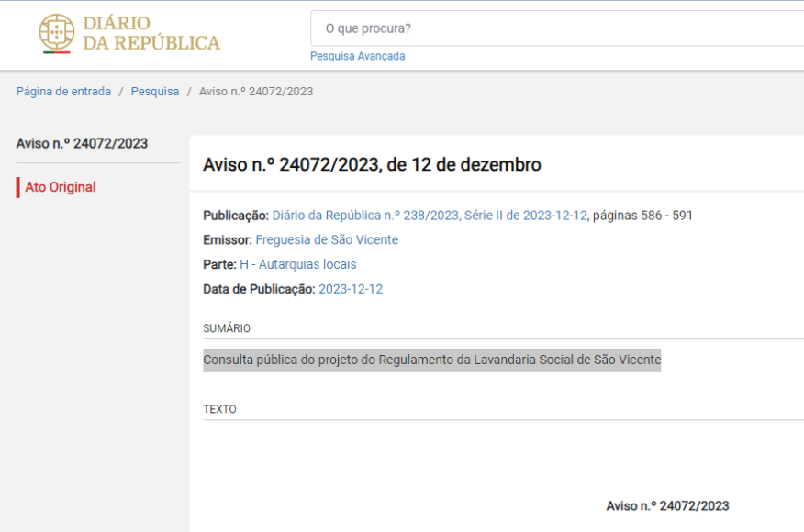The image size is (804, 532).
Task: Click the highlighted Consulta pública summary text
Action: point(431,360)
